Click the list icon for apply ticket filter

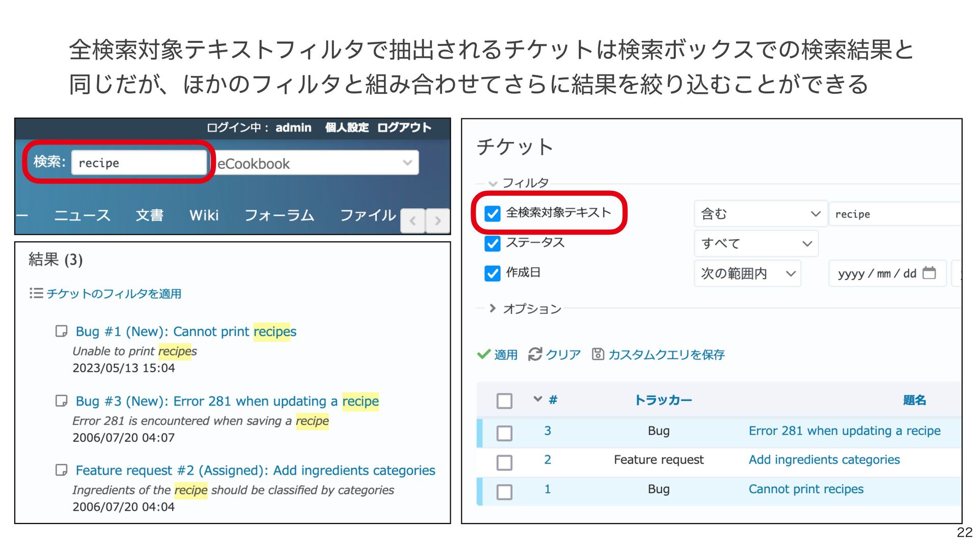pyautogui.click(x=36, y=293)
